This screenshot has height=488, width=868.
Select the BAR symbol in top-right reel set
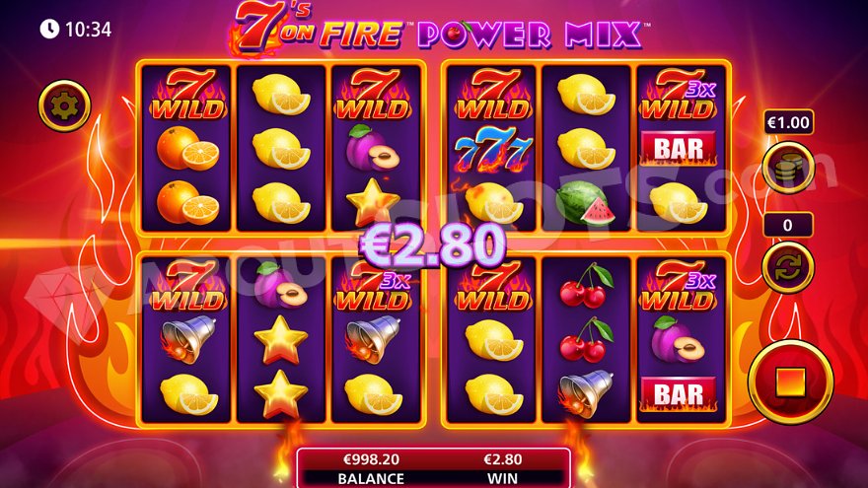(679, 148)
